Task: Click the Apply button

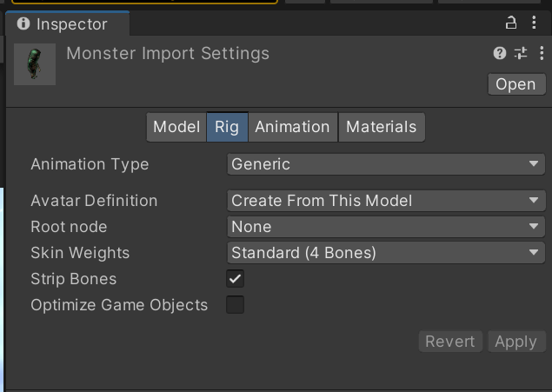Action: pyautogui.click(x=516, y=342)
